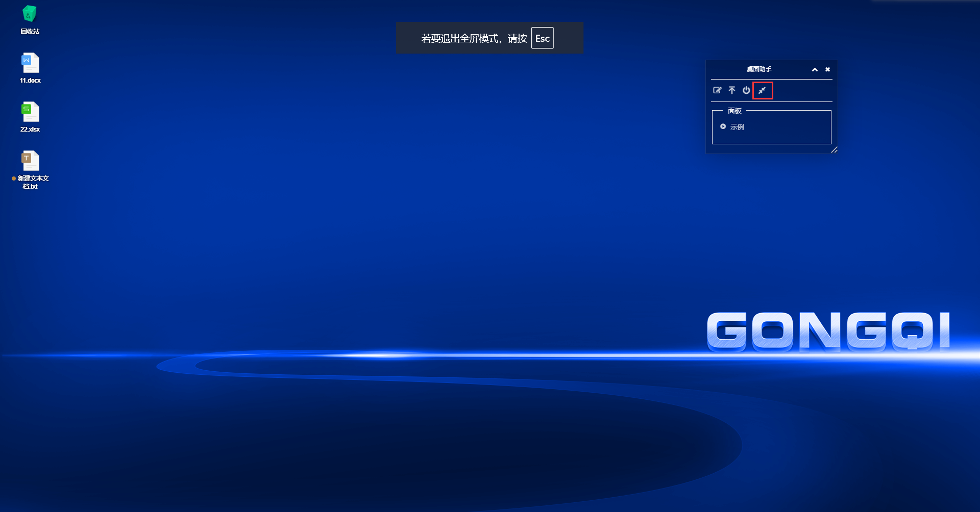The width and height of the screenshot is (980, 512).
Task: Open the 示例 panel entry
Action: 737,127
